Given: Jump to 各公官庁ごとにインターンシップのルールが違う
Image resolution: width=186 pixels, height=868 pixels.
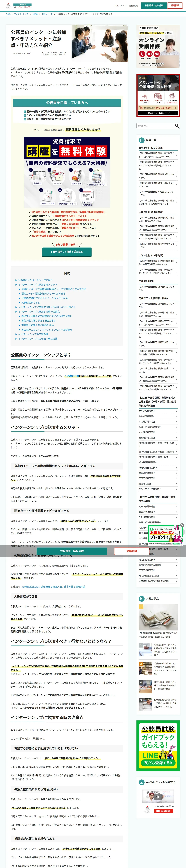Looking at the screenshot, I should (x=47, y=330).
